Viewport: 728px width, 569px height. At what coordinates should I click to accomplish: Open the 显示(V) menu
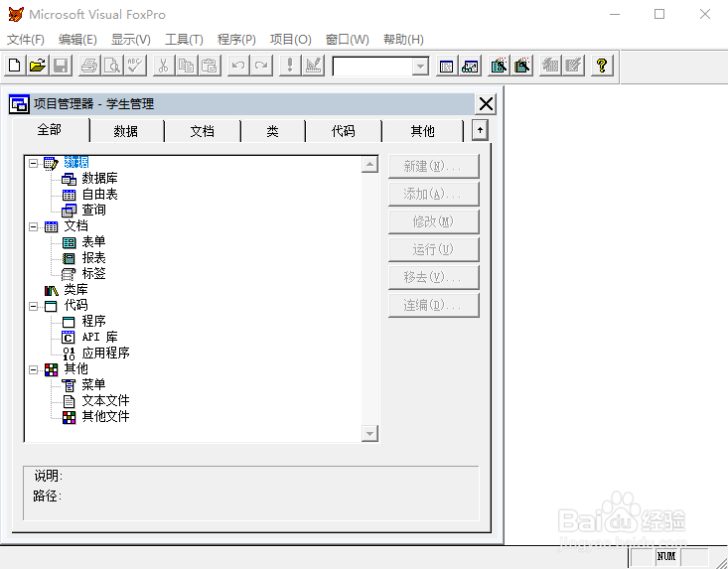click(x=130, y=40)
